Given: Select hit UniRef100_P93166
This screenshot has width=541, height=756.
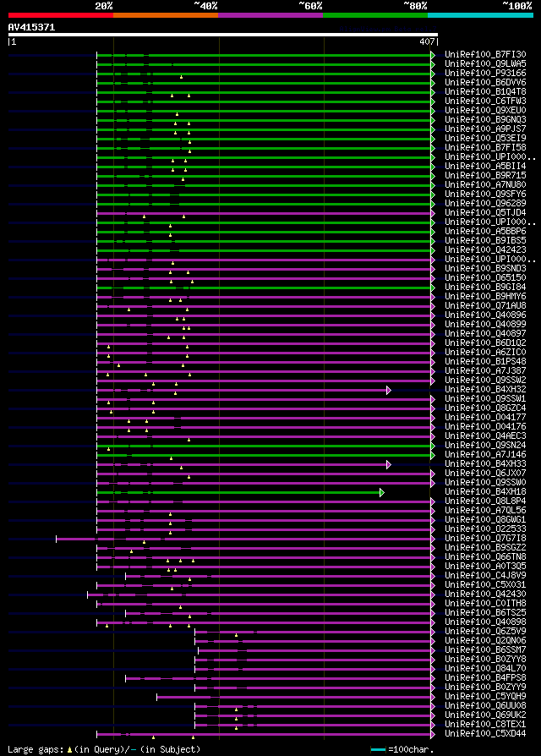Looking at the screenshot, I should coord(485,74).
